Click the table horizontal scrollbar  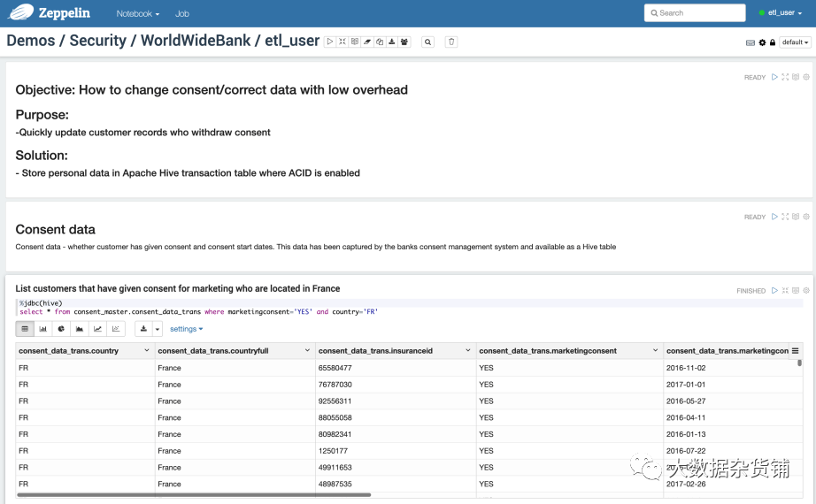tap(194, 494)
